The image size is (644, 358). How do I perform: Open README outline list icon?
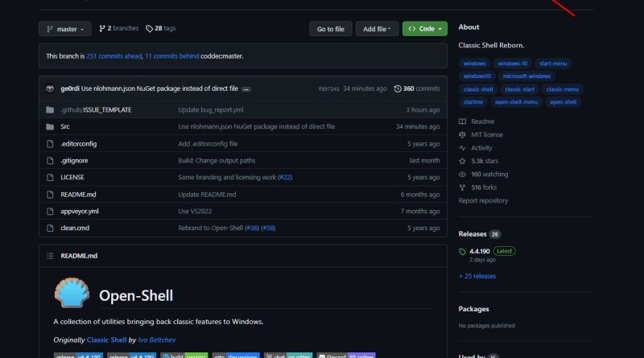click(50, 256)
